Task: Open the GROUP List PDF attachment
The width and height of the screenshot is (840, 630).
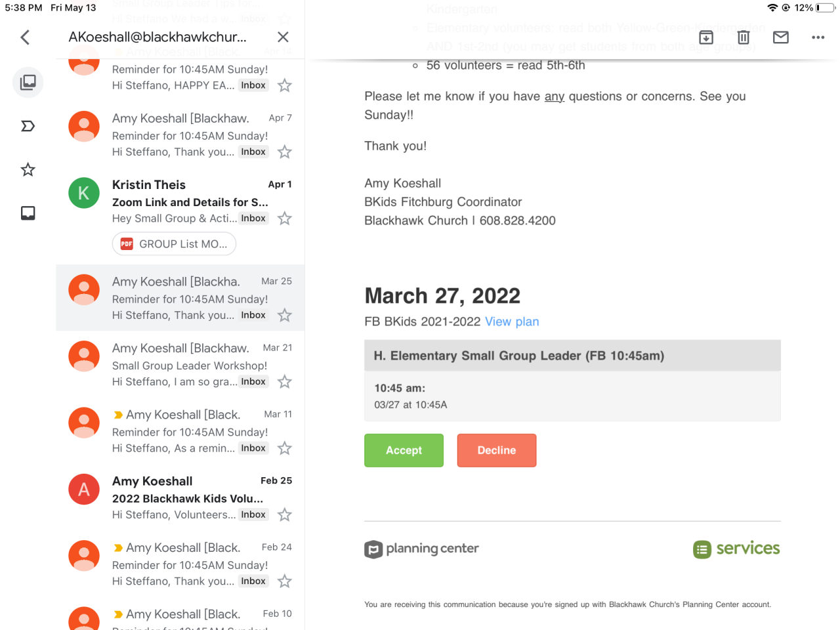Action: click(174, 244)
